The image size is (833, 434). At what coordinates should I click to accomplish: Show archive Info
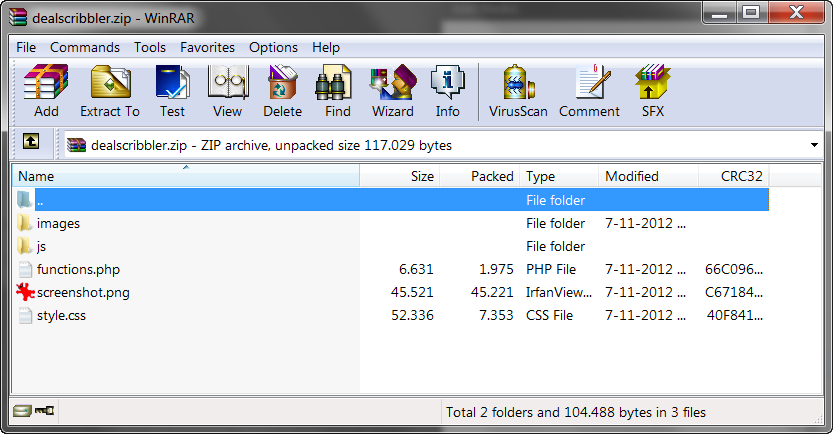(447, 91)
